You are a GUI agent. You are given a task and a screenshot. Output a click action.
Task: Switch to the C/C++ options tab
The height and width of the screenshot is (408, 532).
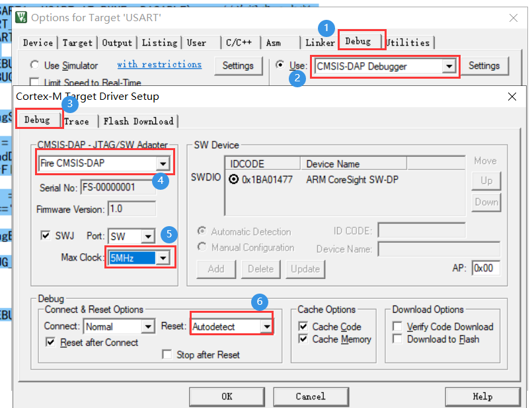coord(237,42)
